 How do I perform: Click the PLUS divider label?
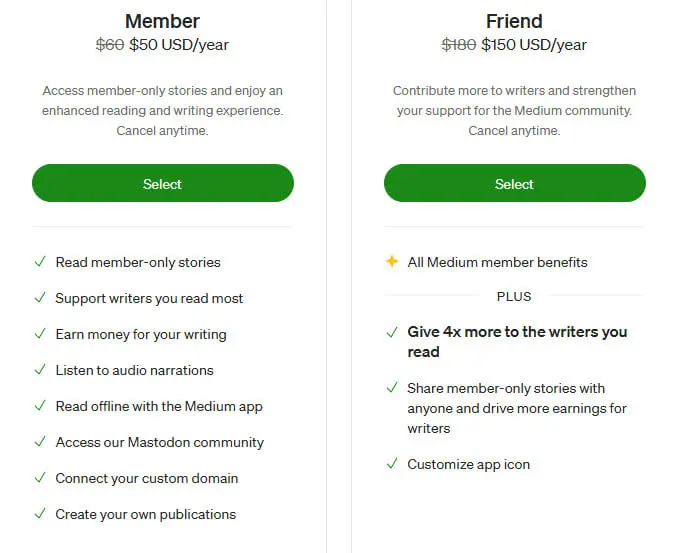pyautogui.click(x=514, y=297)
